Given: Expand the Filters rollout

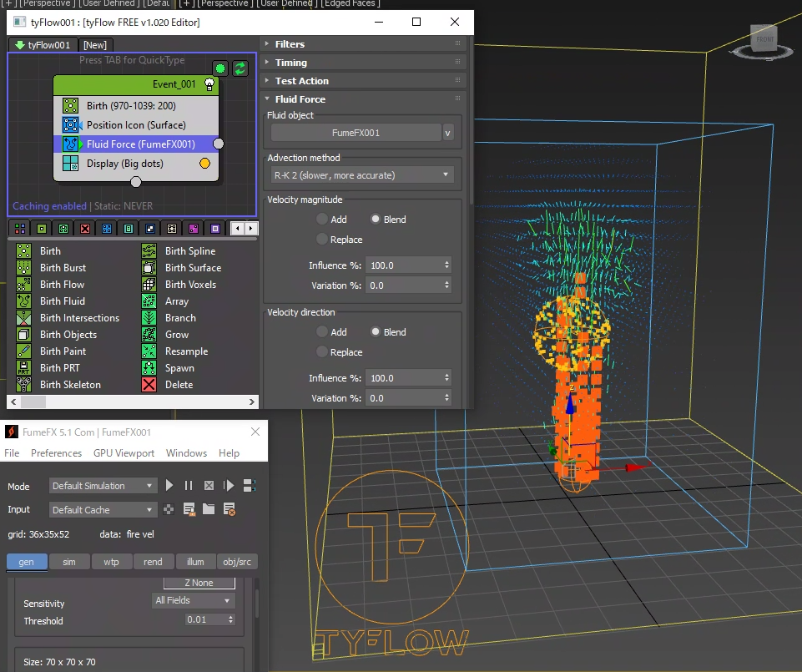Looking at the screenshot, I should (x=363, y=44).
